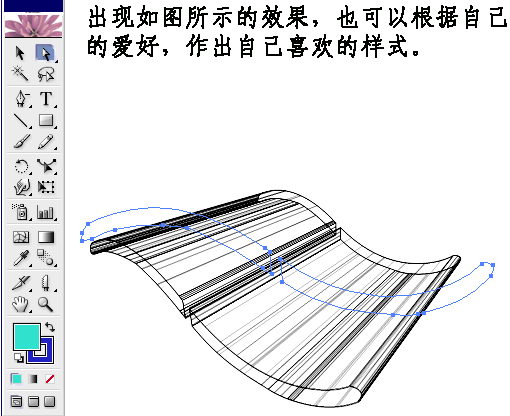Image resolution: width=510 pixels, height=416 pixels.
Task: Set paint to None red slash button
Action: pos(50,379)
